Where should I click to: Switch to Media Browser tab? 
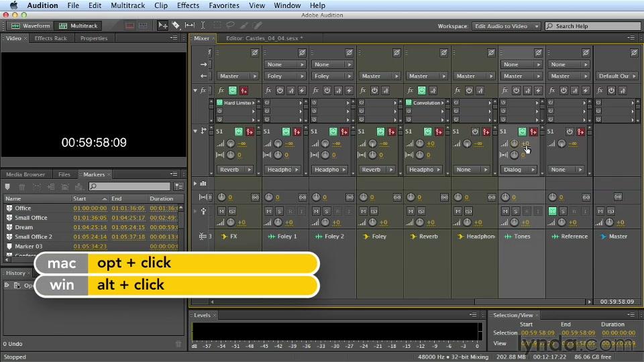click(25, 174)
